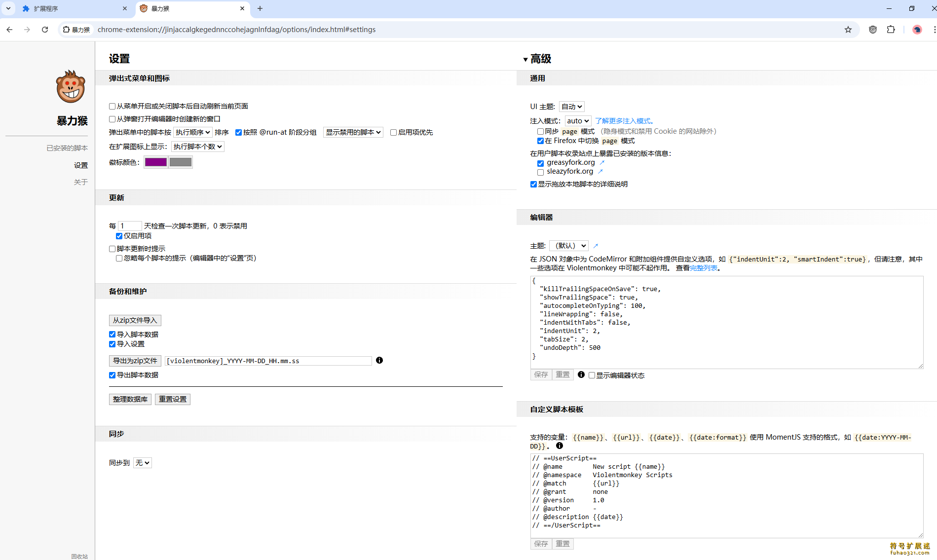Toggle 导出脚本数据 checkbox
937x560 pixels.
click(x=112, y=375)
